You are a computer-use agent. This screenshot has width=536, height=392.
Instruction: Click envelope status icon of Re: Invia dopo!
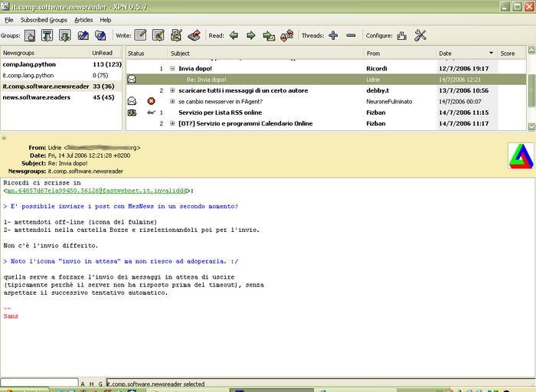[x=132, y=79]
